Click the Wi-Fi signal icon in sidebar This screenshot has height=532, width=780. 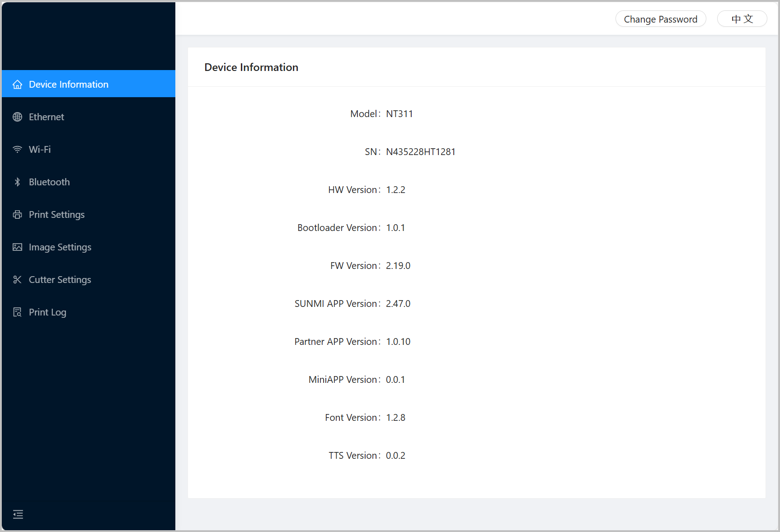[x=17, y=150]
